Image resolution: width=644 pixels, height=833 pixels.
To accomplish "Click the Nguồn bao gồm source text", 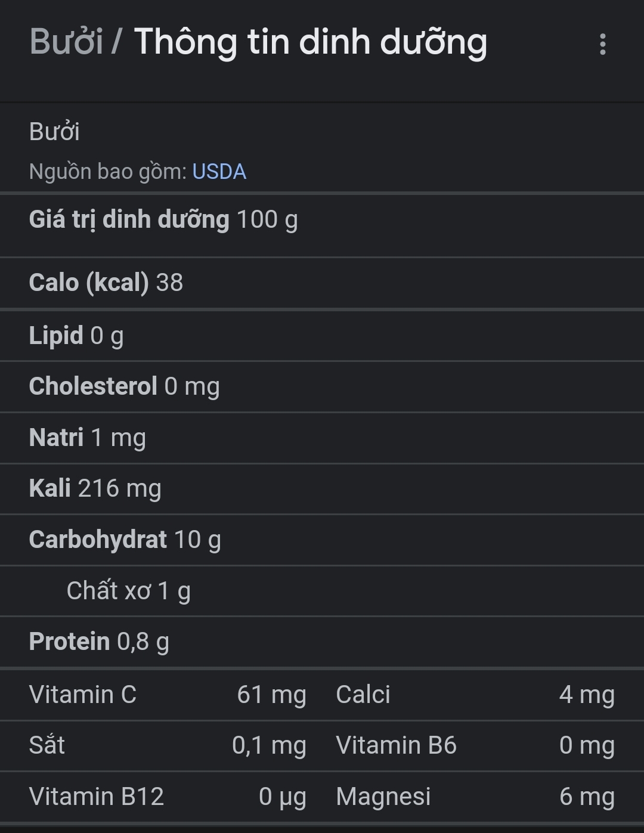I will tap(108, 172).
